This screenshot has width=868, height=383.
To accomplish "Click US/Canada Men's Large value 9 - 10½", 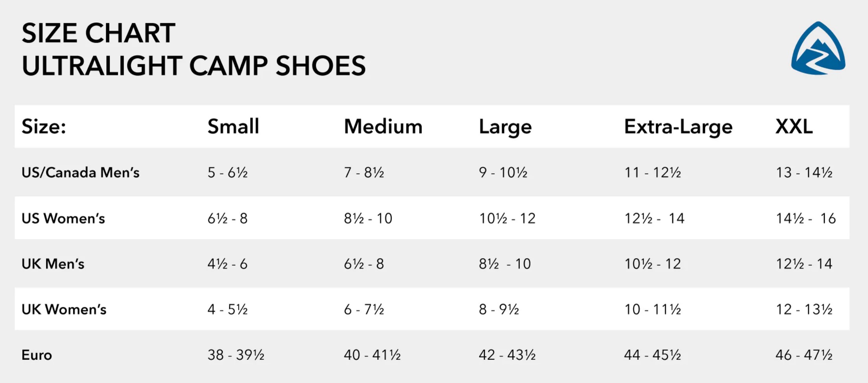I will pos(503,173).
